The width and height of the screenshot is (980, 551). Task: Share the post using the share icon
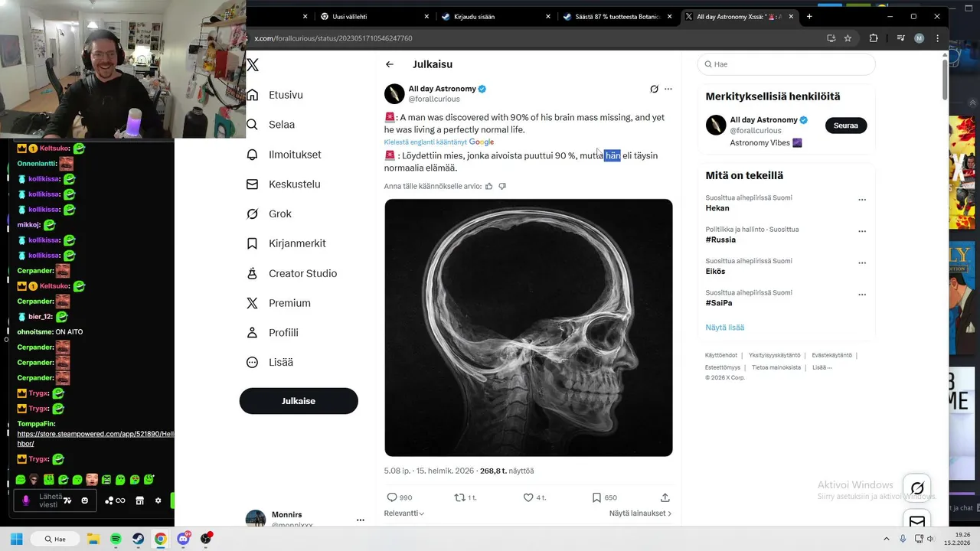coord(665,497)
